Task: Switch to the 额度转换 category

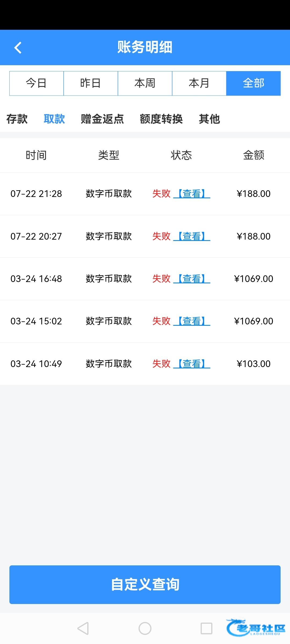Action: tap(161, 119)
